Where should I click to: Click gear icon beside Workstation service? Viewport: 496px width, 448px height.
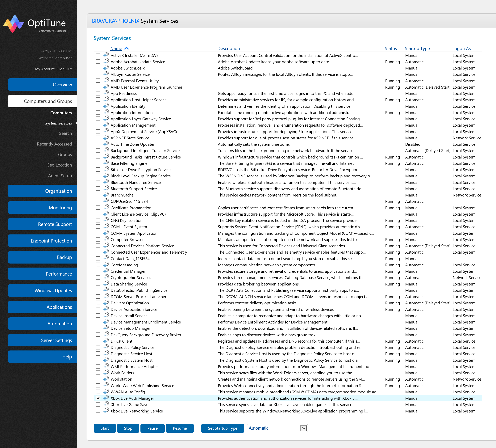coord(106,379)
